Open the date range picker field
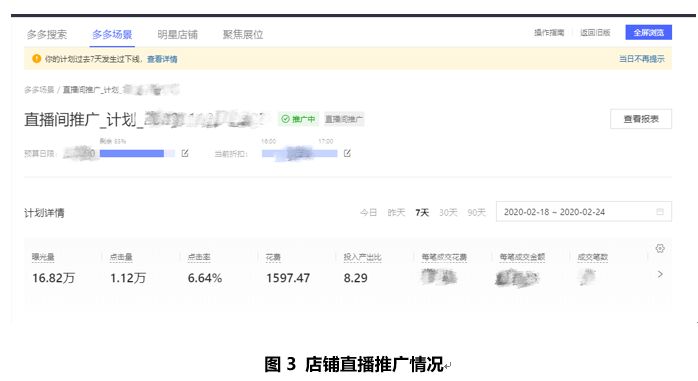Viewport: 698px width, 381px height. coord(584,212)
